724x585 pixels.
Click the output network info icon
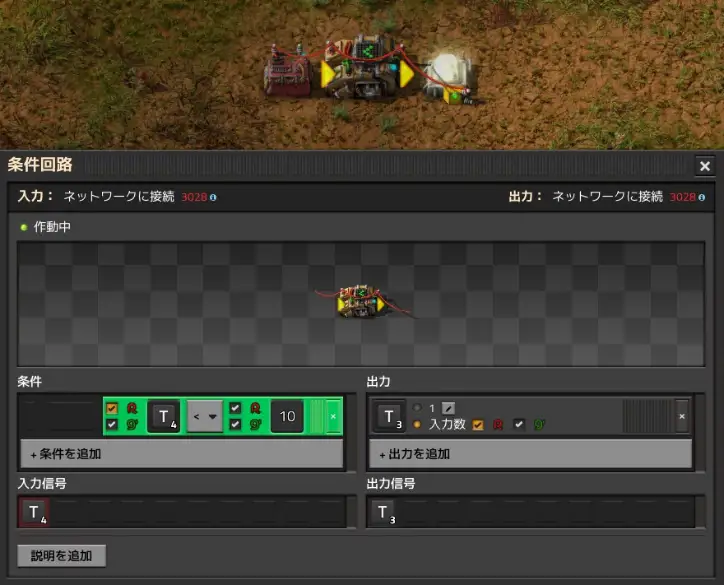702,197
